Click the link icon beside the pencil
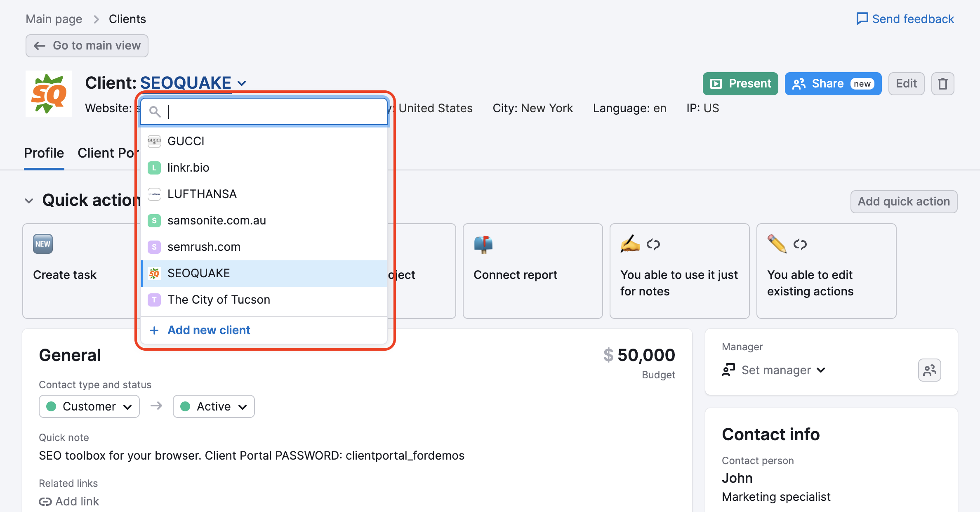Viewport: 980px width, 512px height. tap(800, 244)
